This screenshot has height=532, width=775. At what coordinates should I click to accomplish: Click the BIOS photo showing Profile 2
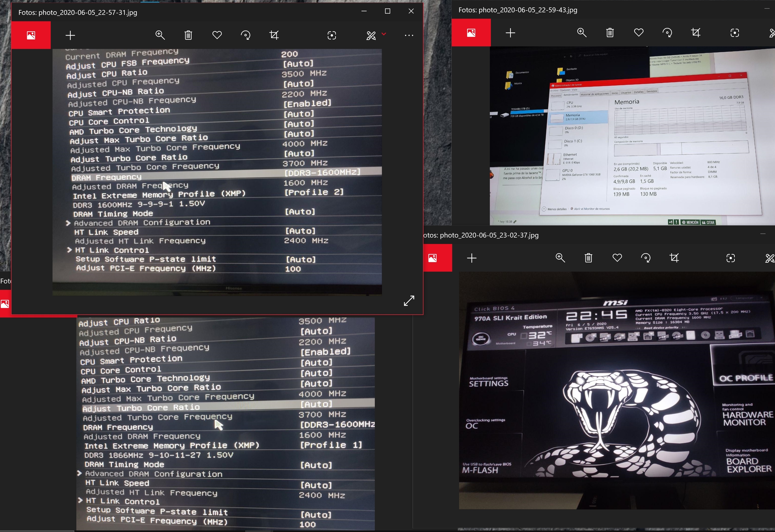(x=217, y=172)
